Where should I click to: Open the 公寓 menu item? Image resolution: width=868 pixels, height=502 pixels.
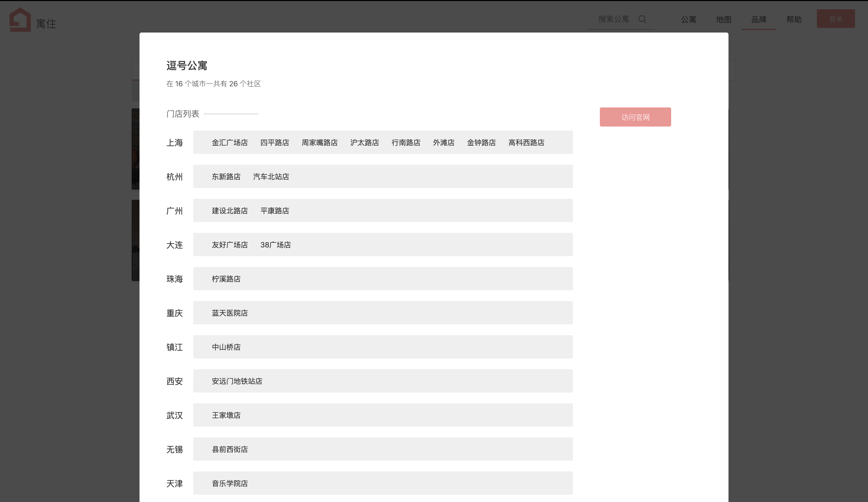coord(688,20)
